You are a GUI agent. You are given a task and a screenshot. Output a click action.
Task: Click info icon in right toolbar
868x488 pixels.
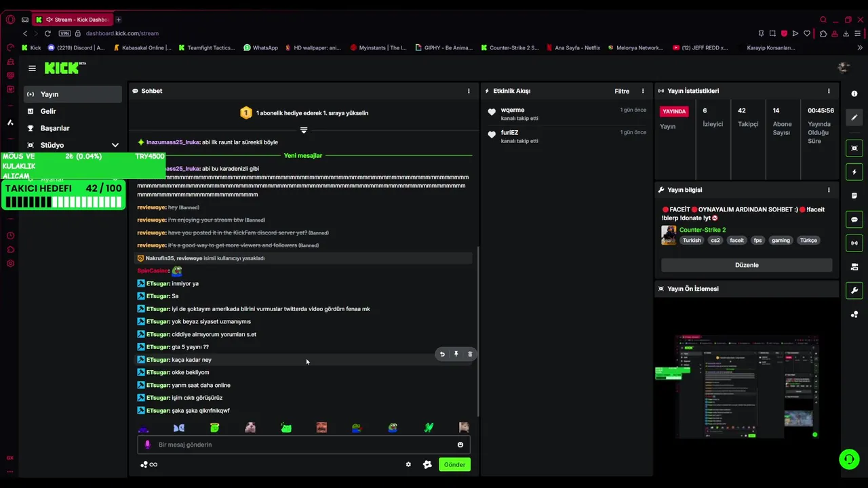tap(854, 94)
